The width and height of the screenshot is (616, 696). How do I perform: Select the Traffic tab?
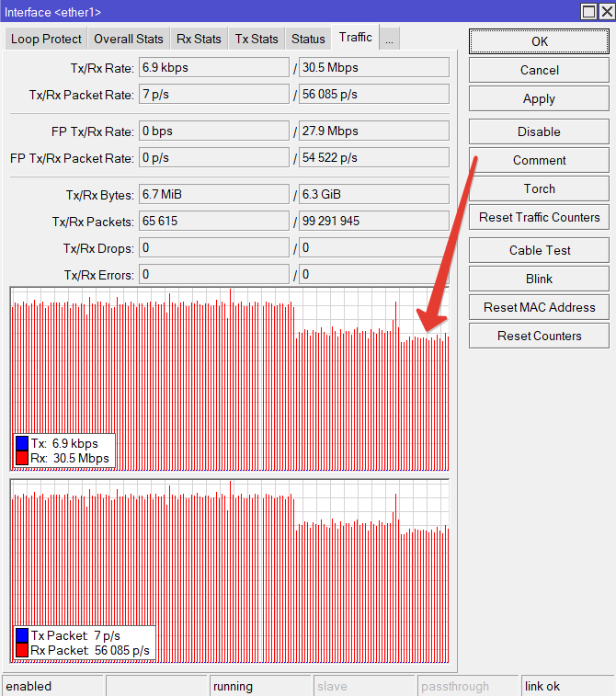(x=355, y=38)
